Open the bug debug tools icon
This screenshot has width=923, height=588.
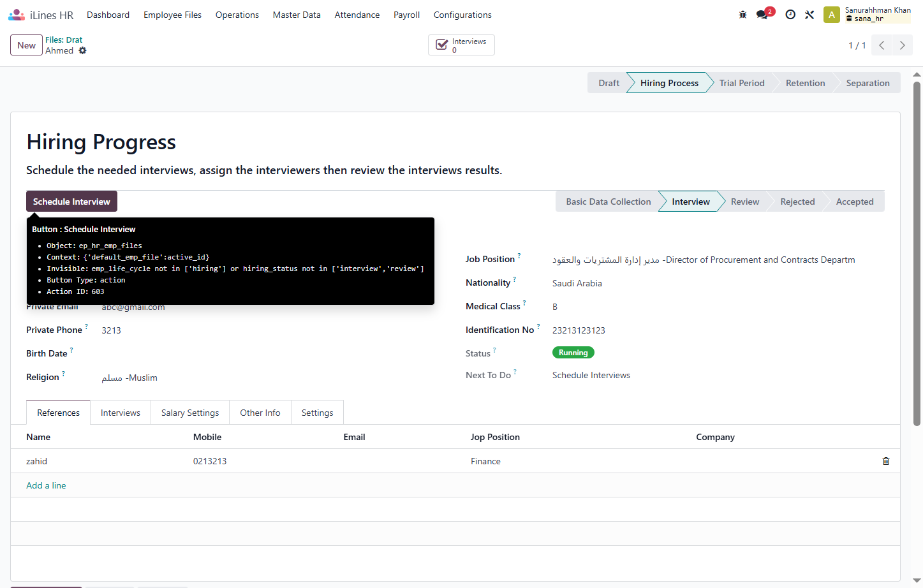[x=742, y=15]
